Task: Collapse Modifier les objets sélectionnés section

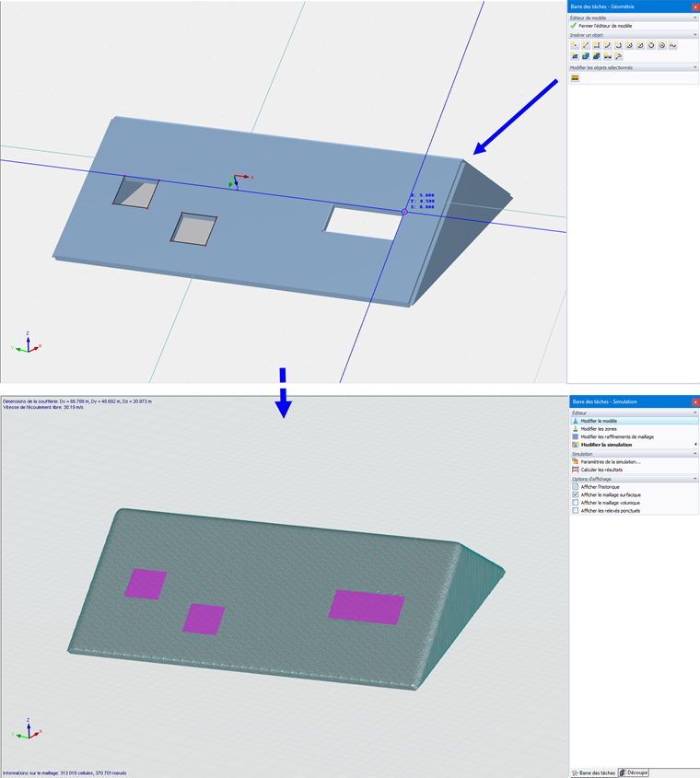Action: tap(695, 67)
